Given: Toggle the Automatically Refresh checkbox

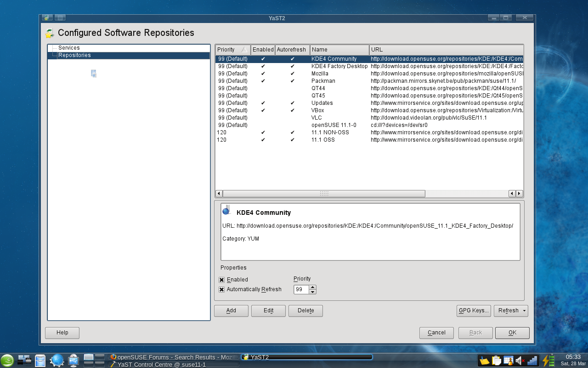Looking at the screenshot, I should click(222, 289).
